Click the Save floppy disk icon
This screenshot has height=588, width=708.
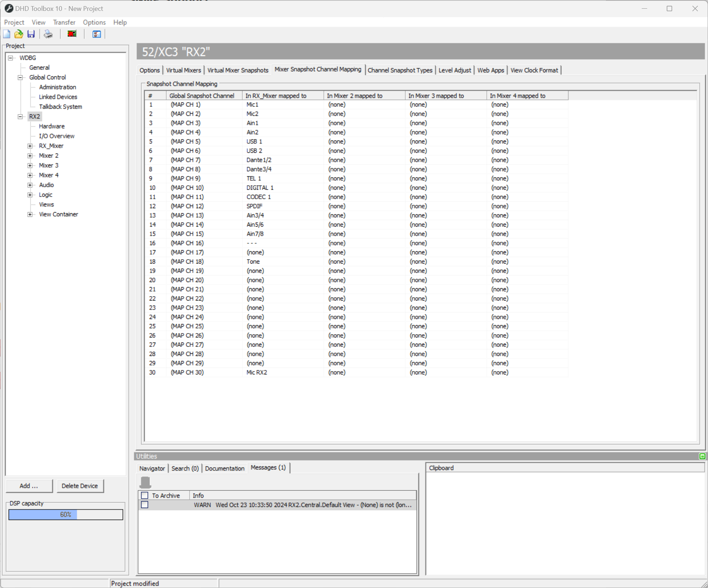[31, 34]
